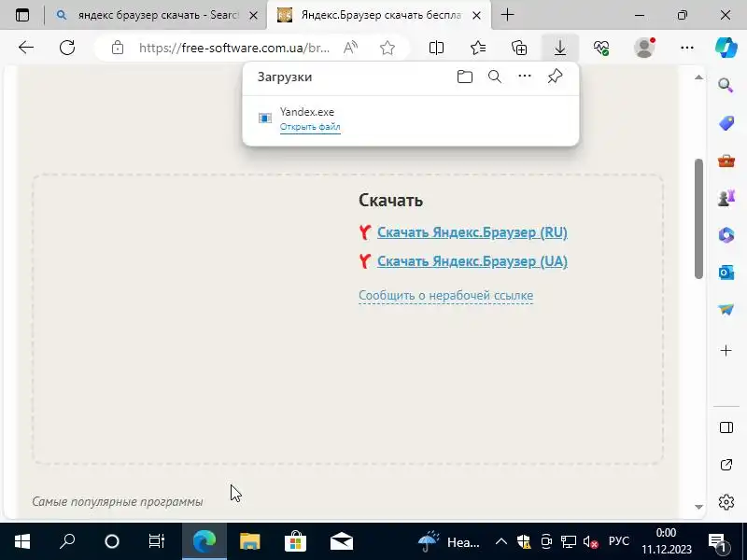Open user profile avatar
Viewport: 747px width, 560px height.
tap(644, 48)
